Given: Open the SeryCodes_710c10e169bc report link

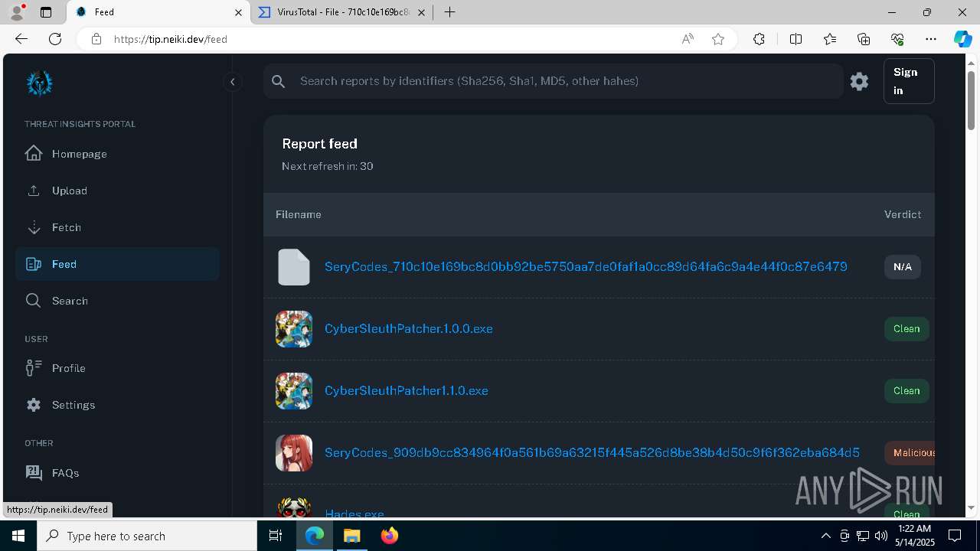Looking at the screenshot, I should [x=586, y=267].
